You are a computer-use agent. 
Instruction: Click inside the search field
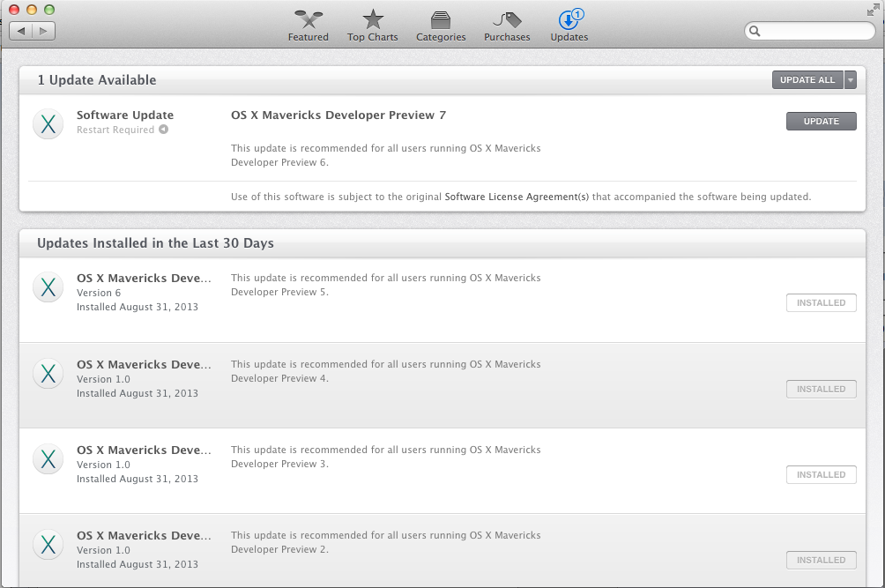tap(810, 31)
